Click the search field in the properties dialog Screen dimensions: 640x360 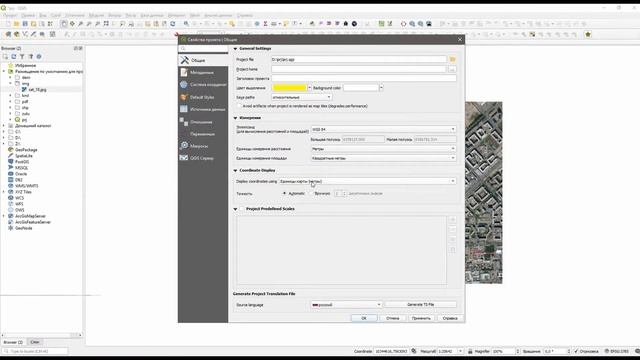(203, 49)
